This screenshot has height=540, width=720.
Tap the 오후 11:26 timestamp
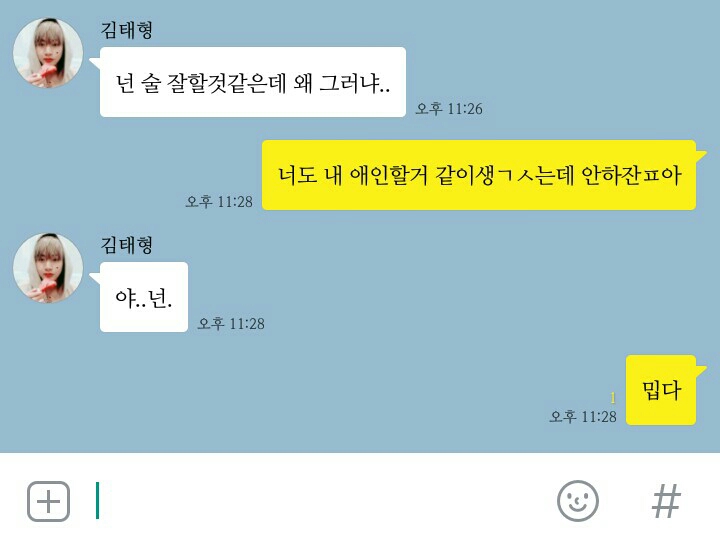pos(449,109)
